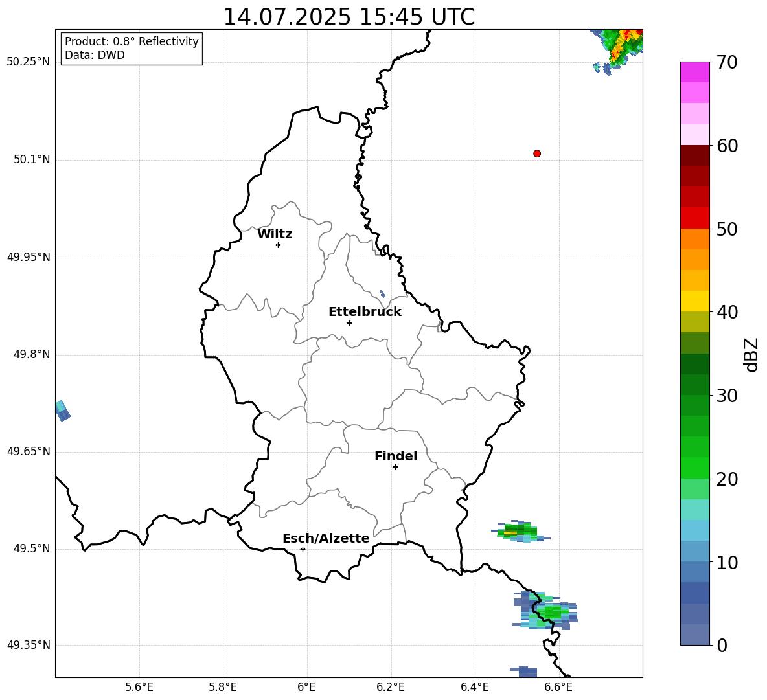Click the colorbar 50 tick label
The width and height of the screenshot is (767, 700).
click(727, 229)
